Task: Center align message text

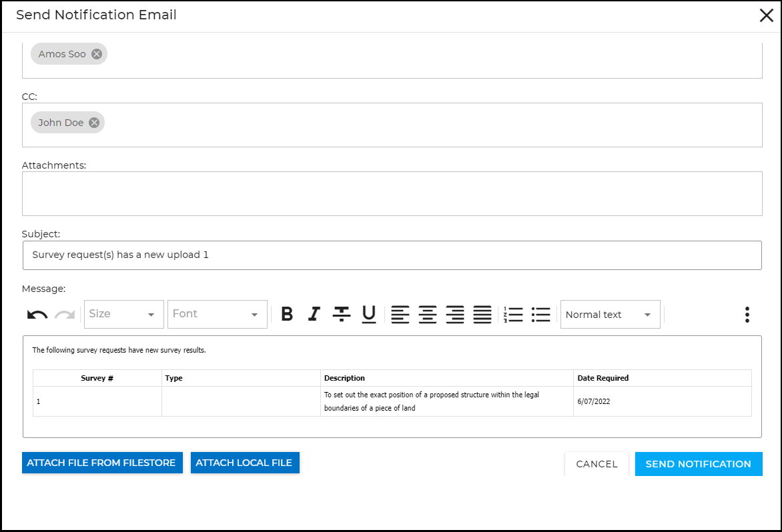Action: pos(428,314)
